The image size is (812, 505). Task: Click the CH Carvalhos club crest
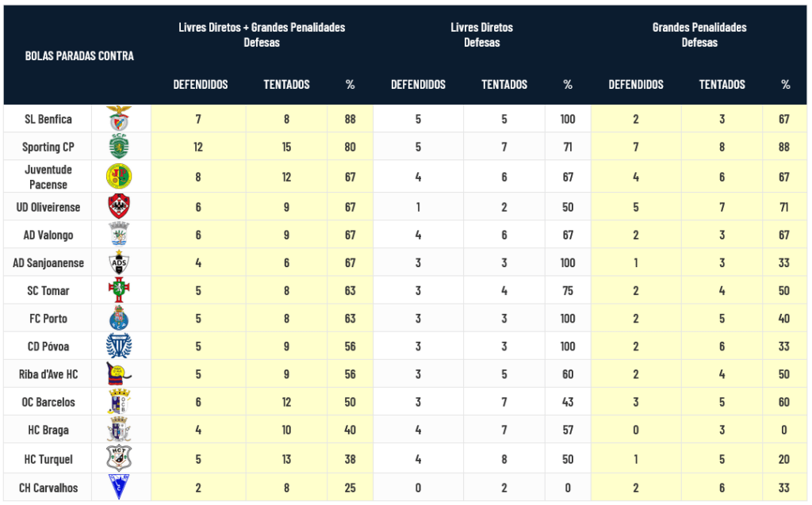coord(119,488)
